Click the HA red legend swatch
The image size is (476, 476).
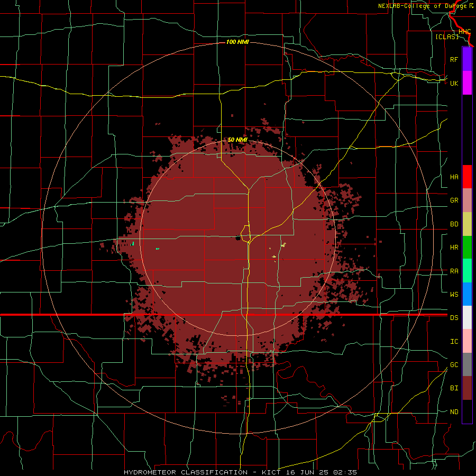[467, 177]
